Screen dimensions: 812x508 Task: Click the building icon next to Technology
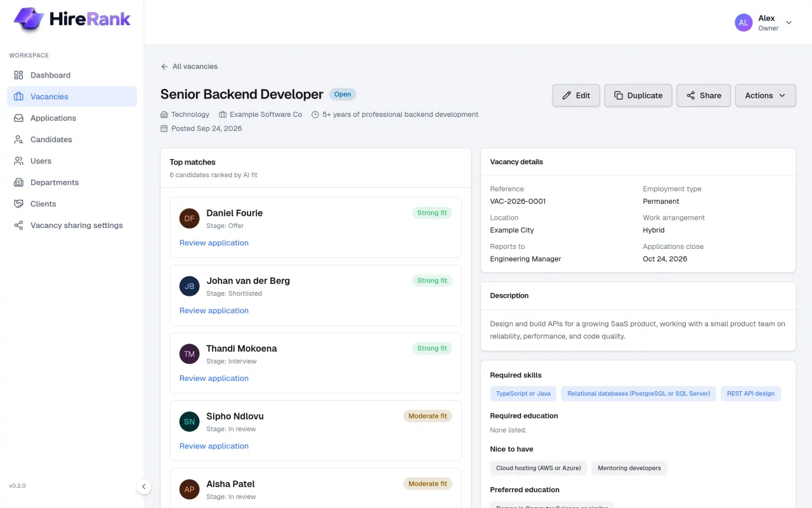tap(164, 114)
